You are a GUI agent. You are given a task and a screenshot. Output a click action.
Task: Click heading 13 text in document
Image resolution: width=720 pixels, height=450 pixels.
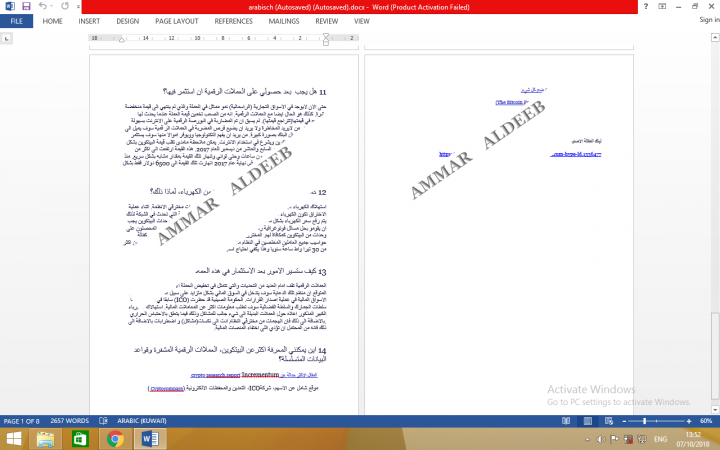(261, 271)
